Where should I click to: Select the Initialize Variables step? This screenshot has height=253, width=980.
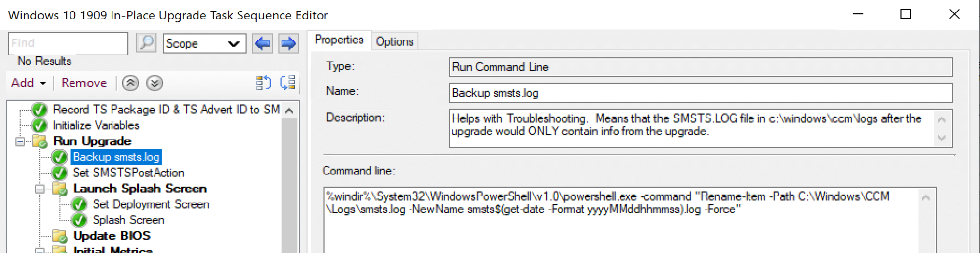[x=96, y=126]
